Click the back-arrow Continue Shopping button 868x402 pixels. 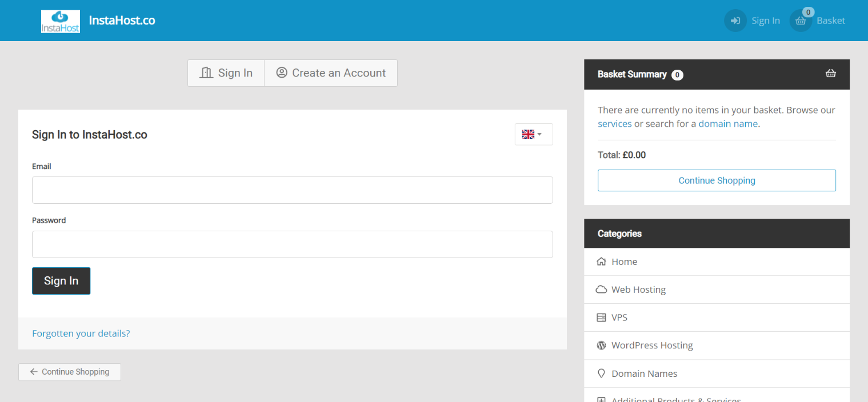pyautogui.click(x=70, y=372)
